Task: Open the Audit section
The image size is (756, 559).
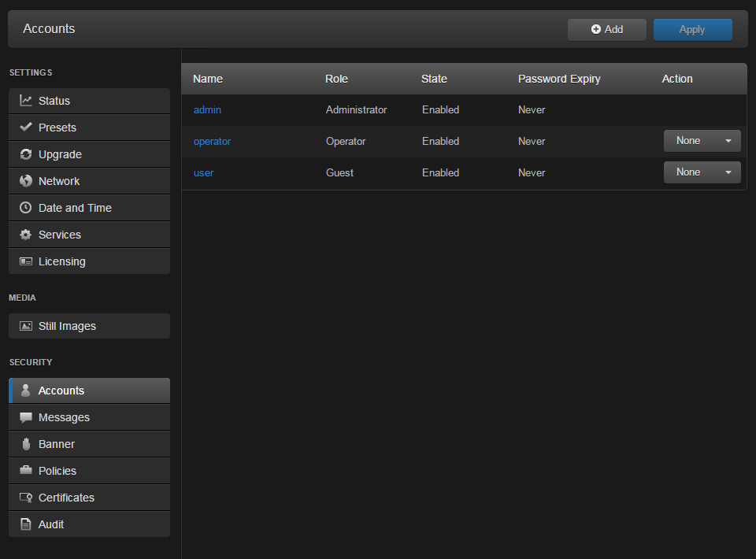Action: 50,524
